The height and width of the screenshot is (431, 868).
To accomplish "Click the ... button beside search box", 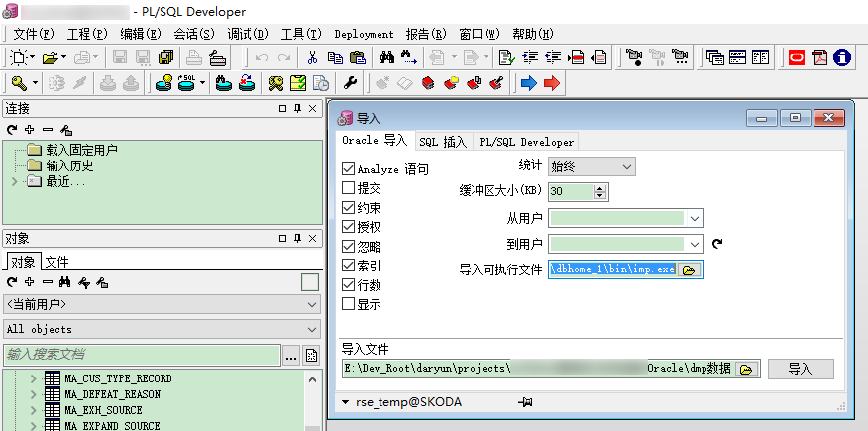I will [291, 356].
